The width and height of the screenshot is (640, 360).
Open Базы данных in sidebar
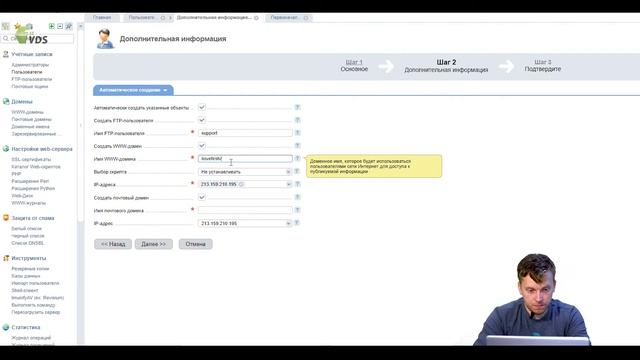tap(26, 276)
